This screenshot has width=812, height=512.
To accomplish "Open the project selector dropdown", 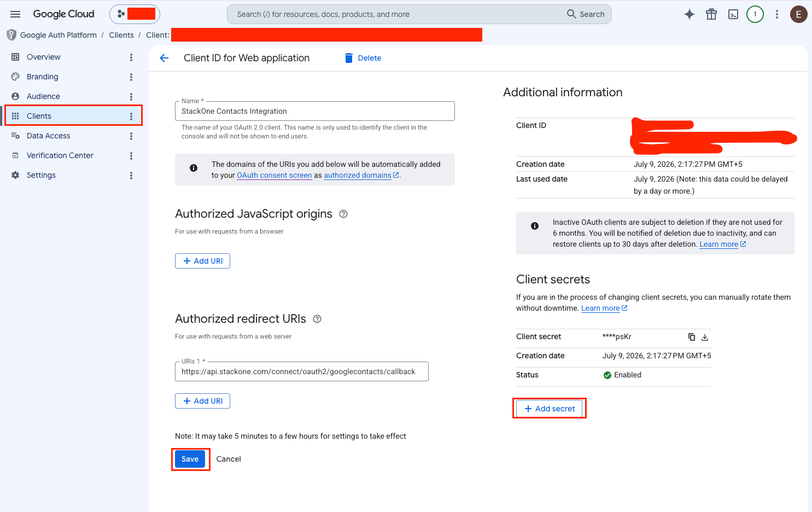I will click(135, 14).
